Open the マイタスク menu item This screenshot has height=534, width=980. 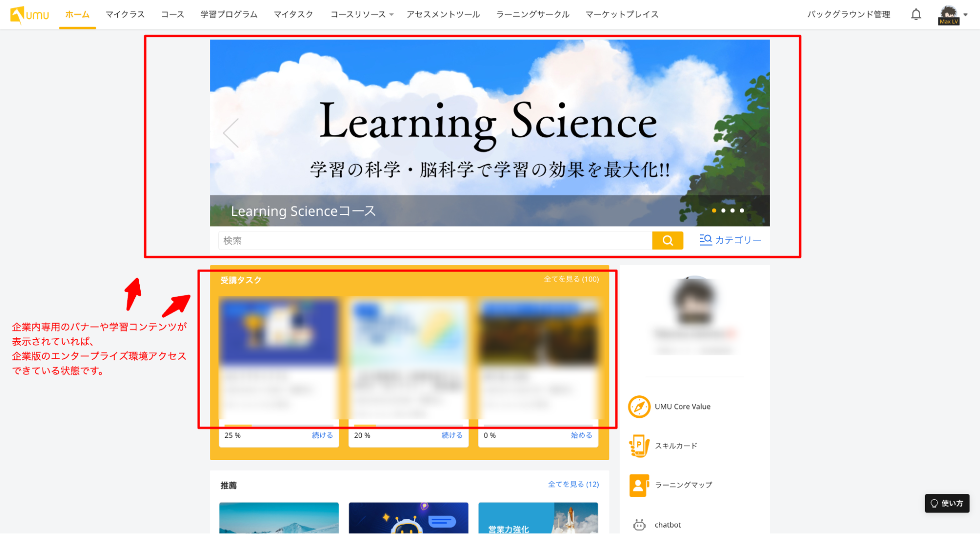pyautogui.click(x=293, y=14)
